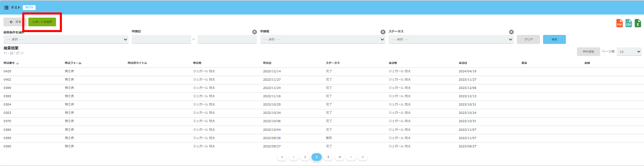Click the 数量 column header
This screenshot has height=166, width=644.
[524, 63]
